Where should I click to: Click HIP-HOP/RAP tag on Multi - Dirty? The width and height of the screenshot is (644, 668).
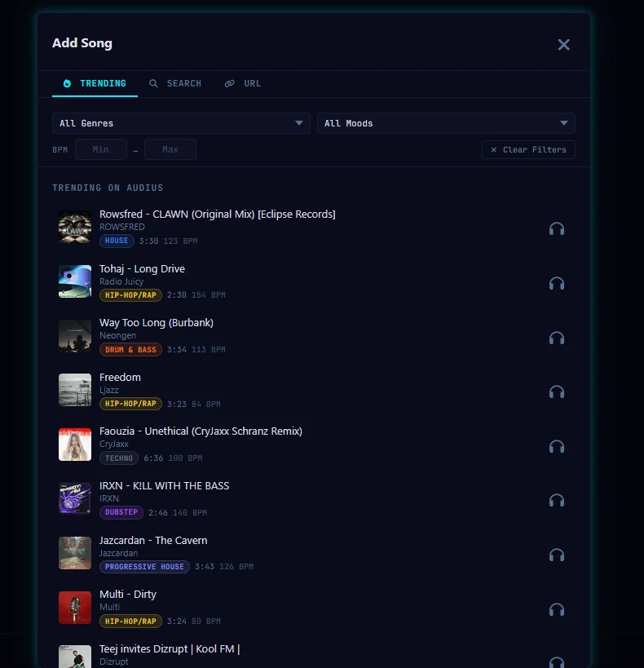coord(130,622)
